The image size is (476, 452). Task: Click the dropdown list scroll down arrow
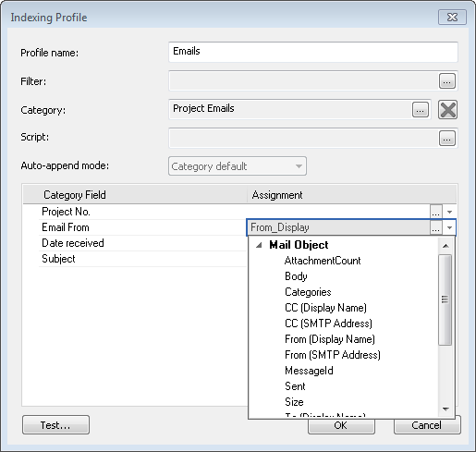pos(445,409)
